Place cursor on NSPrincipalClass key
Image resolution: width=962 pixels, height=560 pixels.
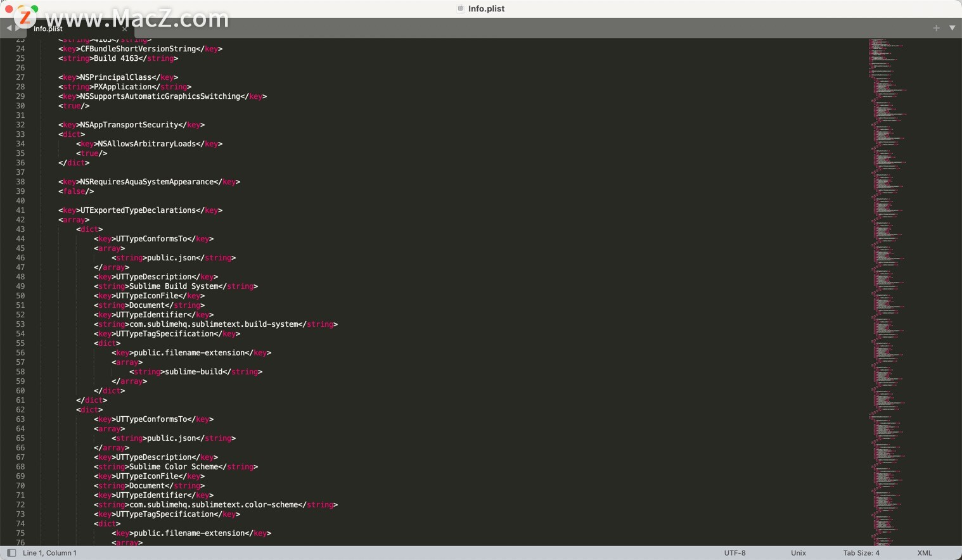(116, 77)
